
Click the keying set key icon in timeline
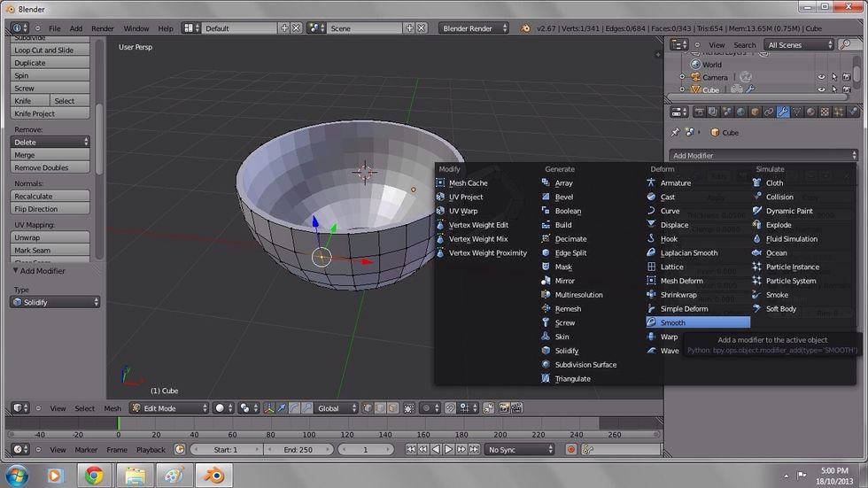pos(588,450)
